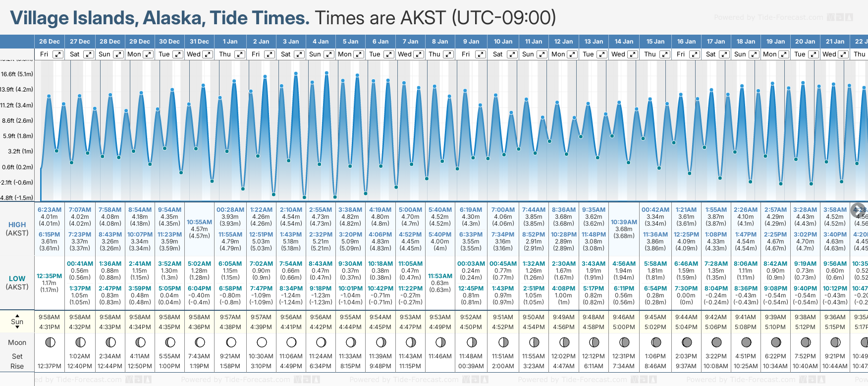Expand the Sat 17 Jan day details
Screen dimensions: 868x386
click(724, 54)
